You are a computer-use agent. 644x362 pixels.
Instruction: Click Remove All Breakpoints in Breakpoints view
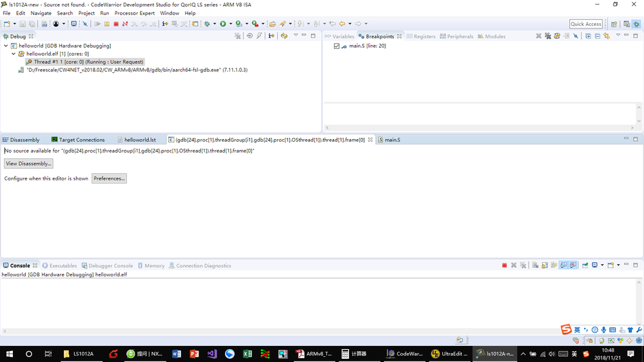(x=548, y=36)
